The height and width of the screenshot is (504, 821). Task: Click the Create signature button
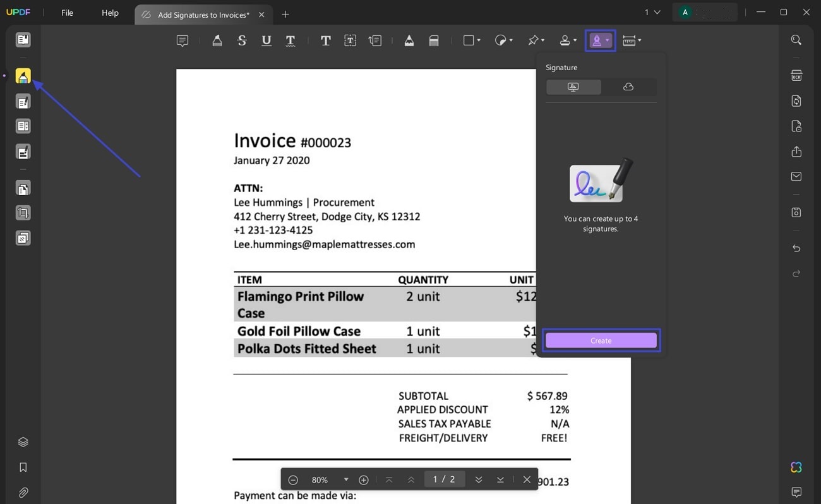(x=601, y=340)
